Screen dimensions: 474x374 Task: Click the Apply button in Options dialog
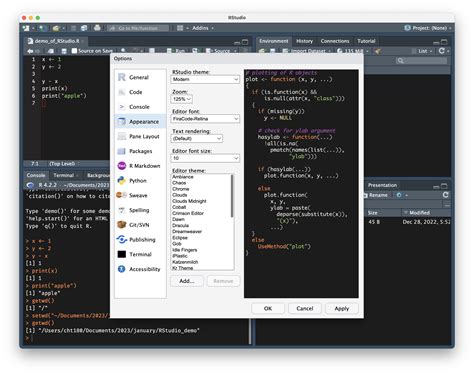(x=342, y=308)
